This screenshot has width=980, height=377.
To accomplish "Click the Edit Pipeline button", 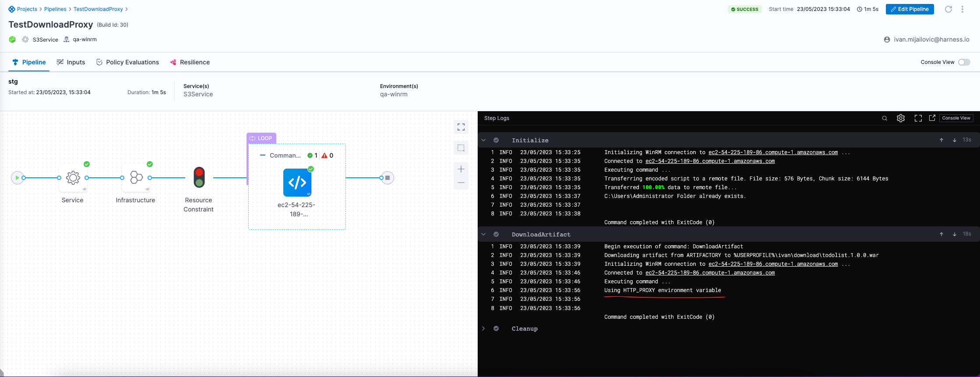I will (909, 9).
